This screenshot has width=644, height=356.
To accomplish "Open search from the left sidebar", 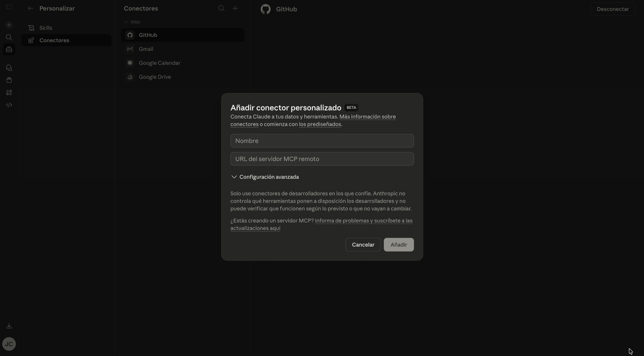I will 9,37.
